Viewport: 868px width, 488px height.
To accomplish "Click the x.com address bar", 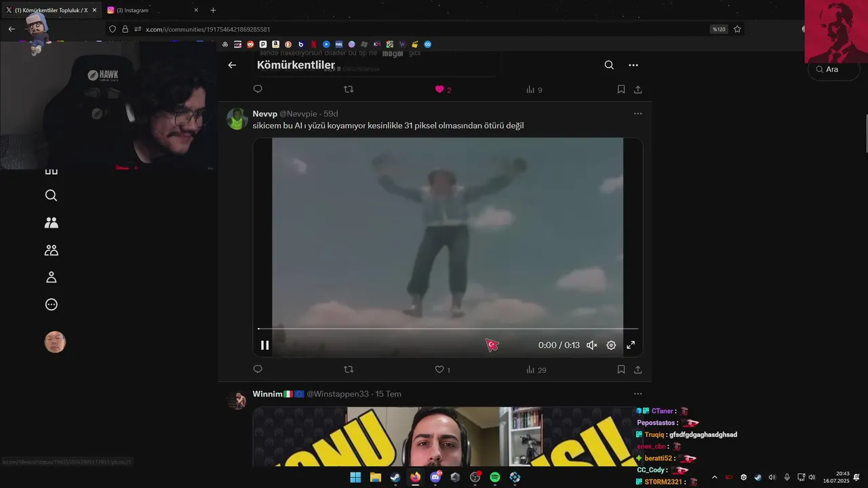I will [420, 29].
